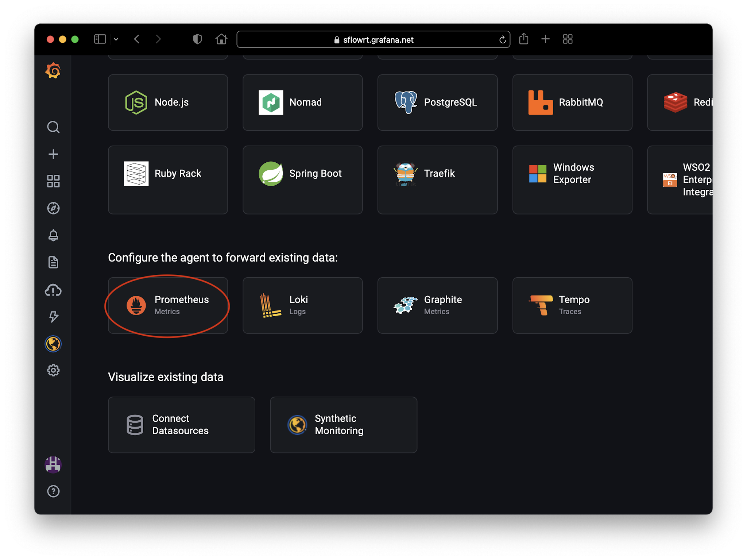Open the Synthetic Monitoring card
Image resolution: width=747 pixels, height=560 pixels.
(344, 425)
